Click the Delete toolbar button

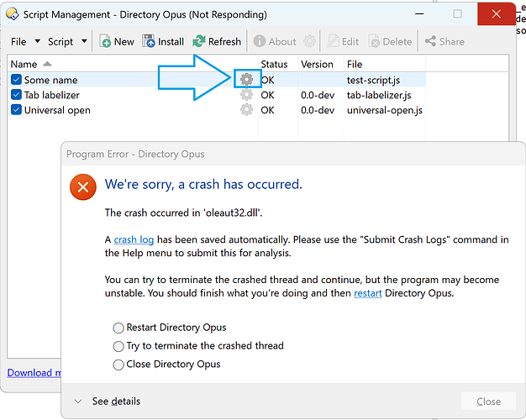(x=390, y=42)
